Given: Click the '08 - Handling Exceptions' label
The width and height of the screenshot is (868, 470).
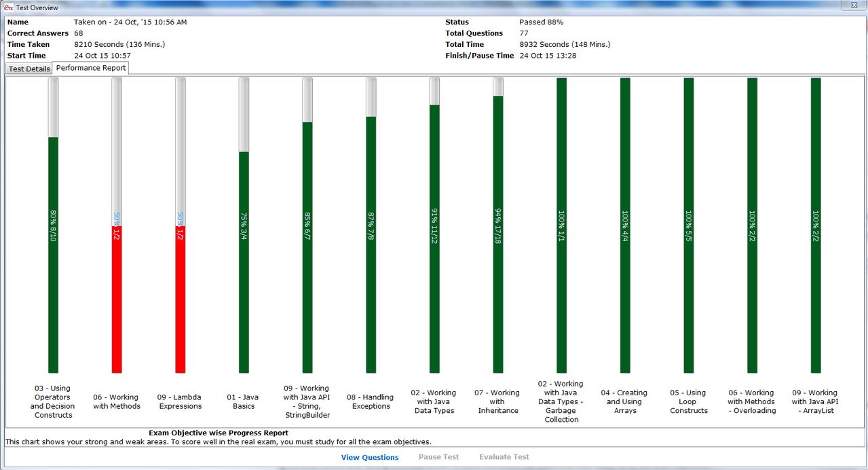Looking at the screenshot, I should click(x=371, y=401).
